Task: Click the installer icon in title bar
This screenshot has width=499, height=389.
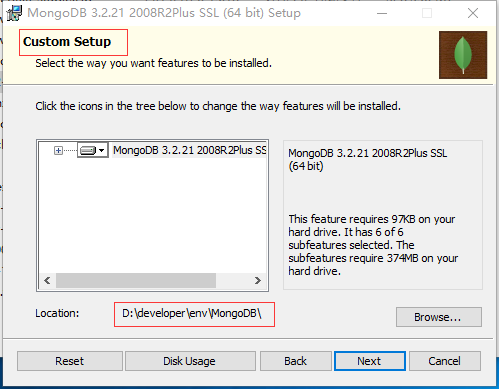Action: (x=14, y=13)
